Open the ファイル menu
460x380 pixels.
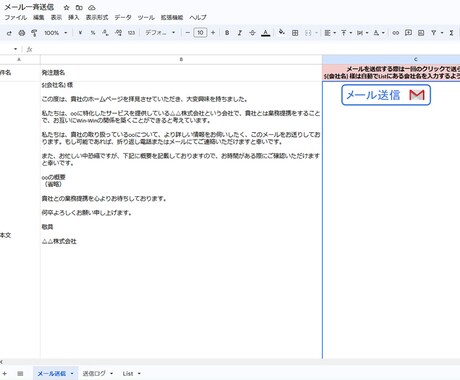click(15, 17)
